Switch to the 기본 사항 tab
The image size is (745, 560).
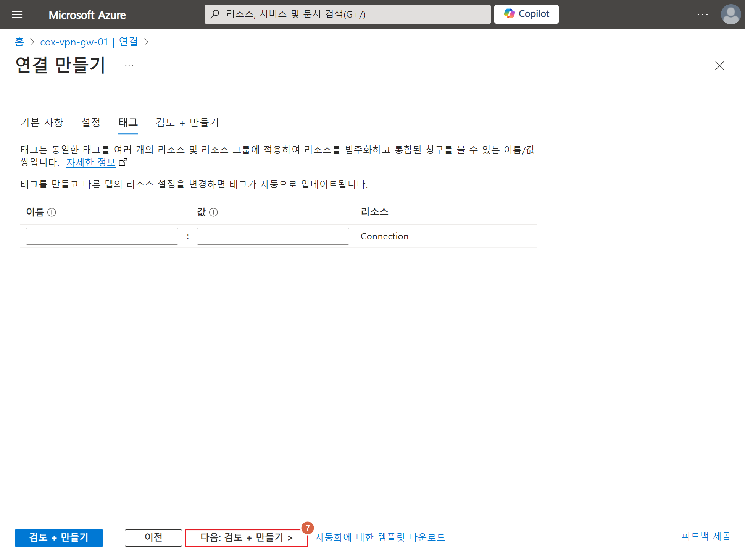tap(42, 123)
